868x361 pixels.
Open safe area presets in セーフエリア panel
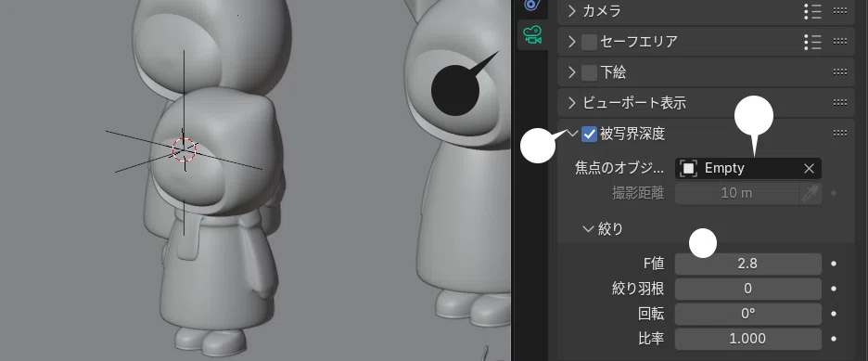(x=812, y=42)
